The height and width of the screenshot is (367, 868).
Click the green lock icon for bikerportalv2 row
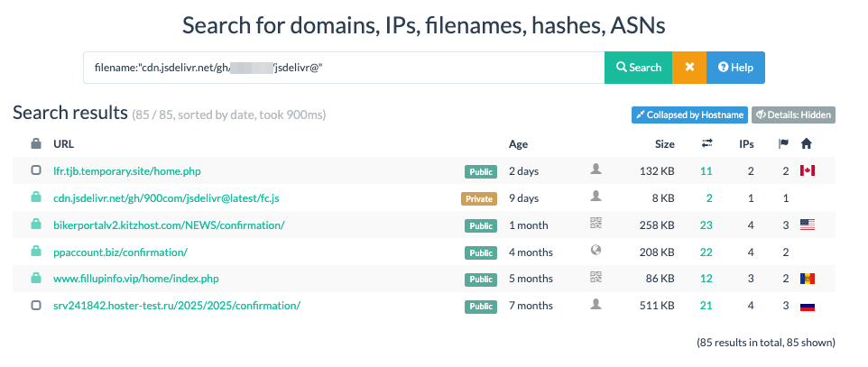(x=36, y=225)
